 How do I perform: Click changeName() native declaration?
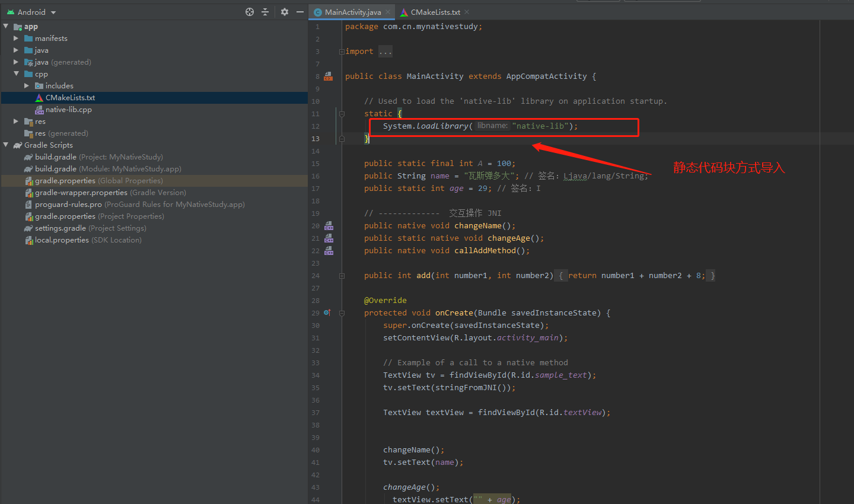[482, 225]
